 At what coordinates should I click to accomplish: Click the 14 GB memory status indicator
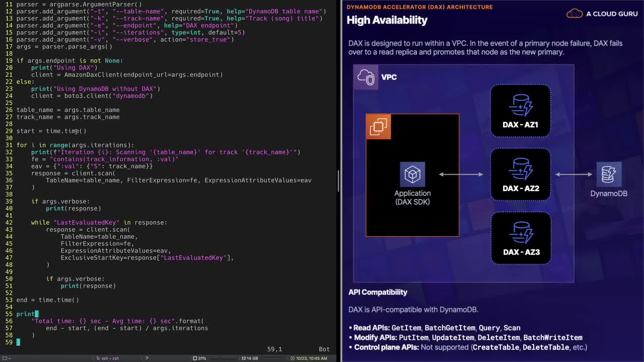pos(250,358)
